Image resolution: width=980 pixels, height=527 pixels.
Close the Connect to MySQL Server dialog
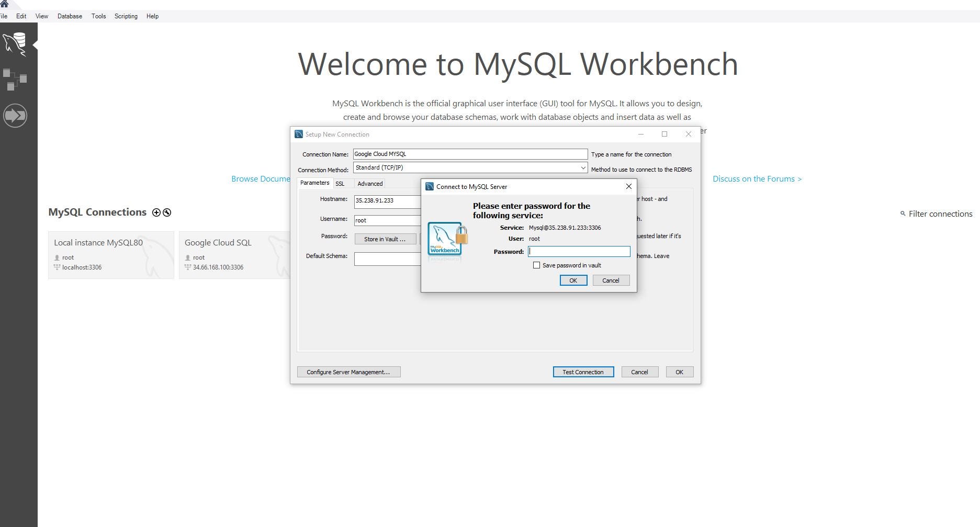pyautogui.click(x=629, y=186)
